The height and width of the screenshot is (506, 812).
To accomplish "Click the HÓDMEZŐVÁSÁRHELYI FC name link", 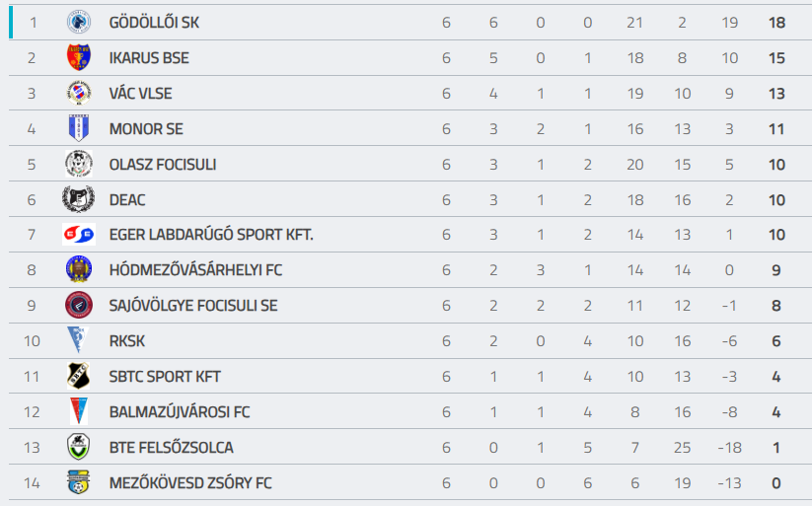I will point(196,270).
